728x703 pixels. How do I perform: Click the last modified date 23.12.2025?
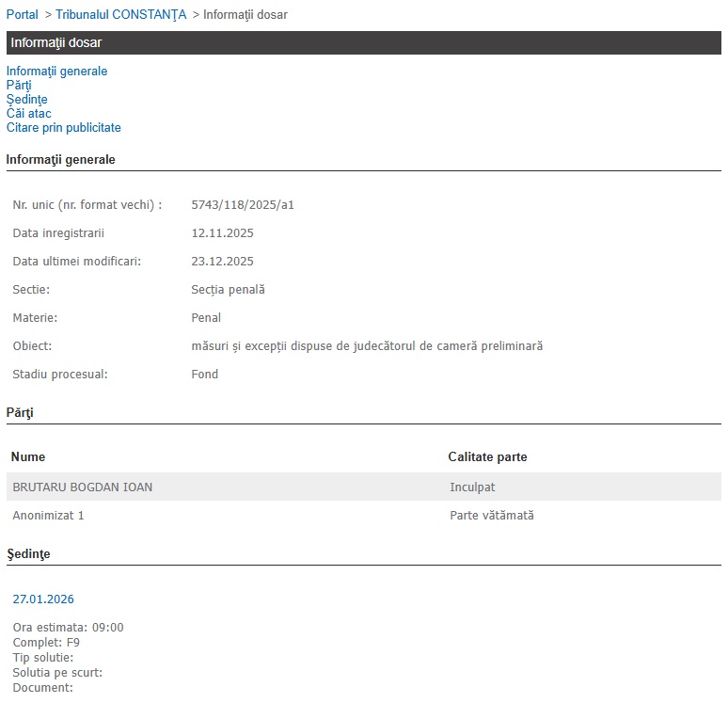click(x=222, y=262)
